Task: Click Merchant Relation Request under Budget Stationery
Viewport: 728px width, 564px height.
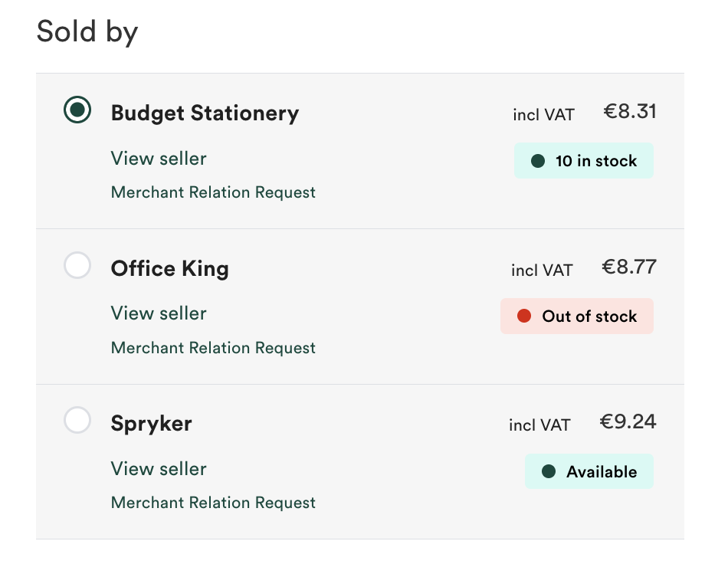Action: [213, 192]
